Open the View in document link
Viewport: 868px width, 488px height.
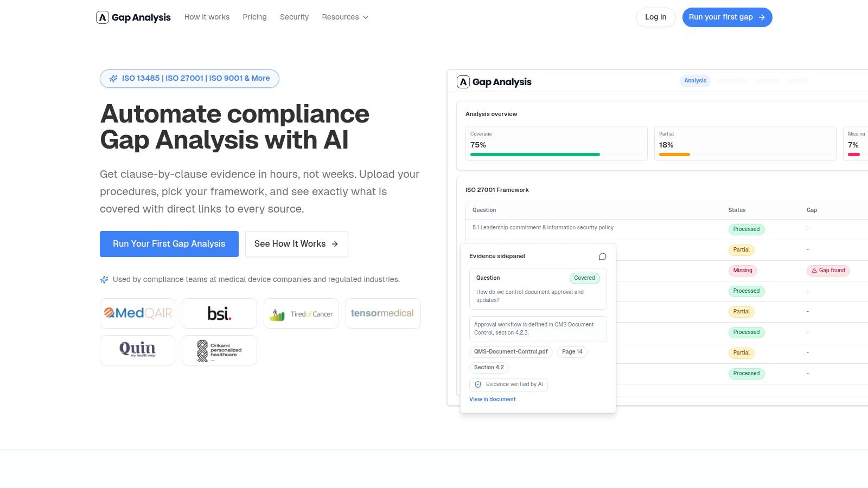(x=492, y=399)
